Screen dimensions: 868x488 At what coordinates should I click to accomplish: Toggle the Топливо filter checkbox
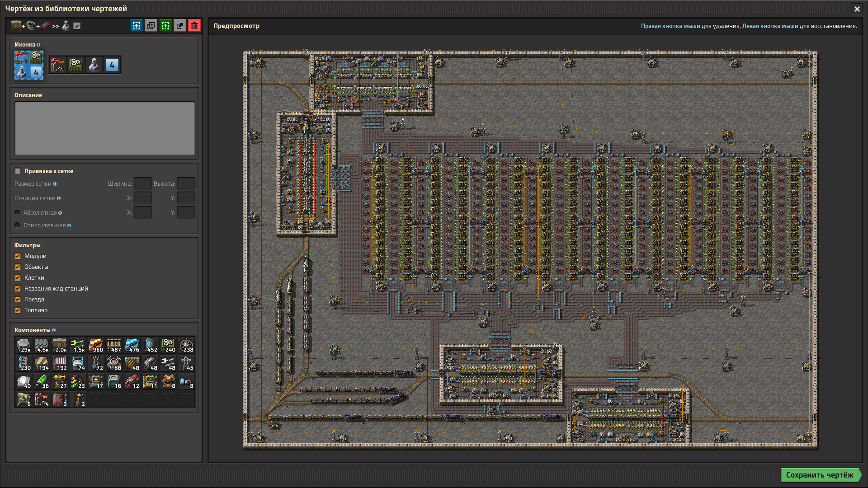(x=18, y=310)
